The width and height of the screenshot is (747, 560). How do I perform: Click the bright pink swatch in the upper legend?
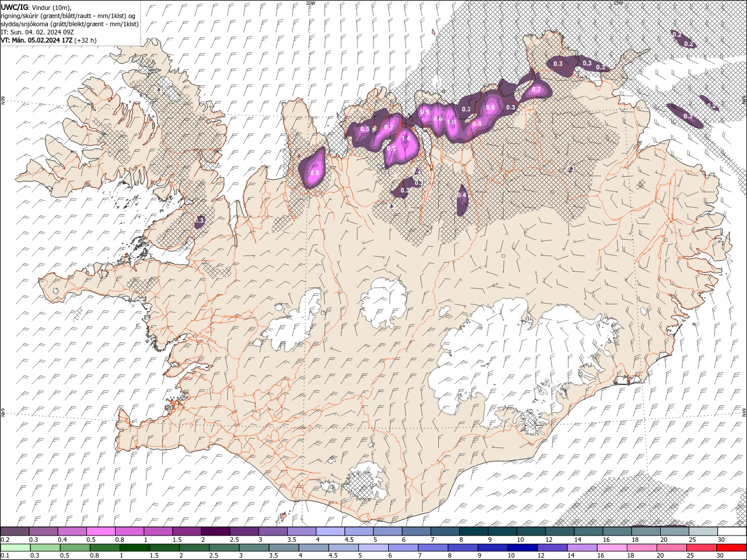[100, 531]
